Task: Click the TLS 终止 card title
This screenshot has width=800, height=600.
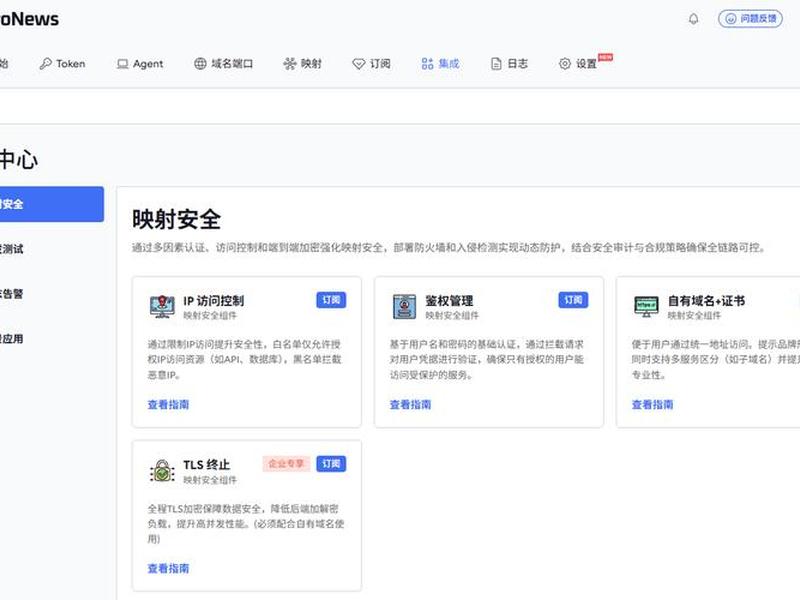Action: [x=207, y=465]
